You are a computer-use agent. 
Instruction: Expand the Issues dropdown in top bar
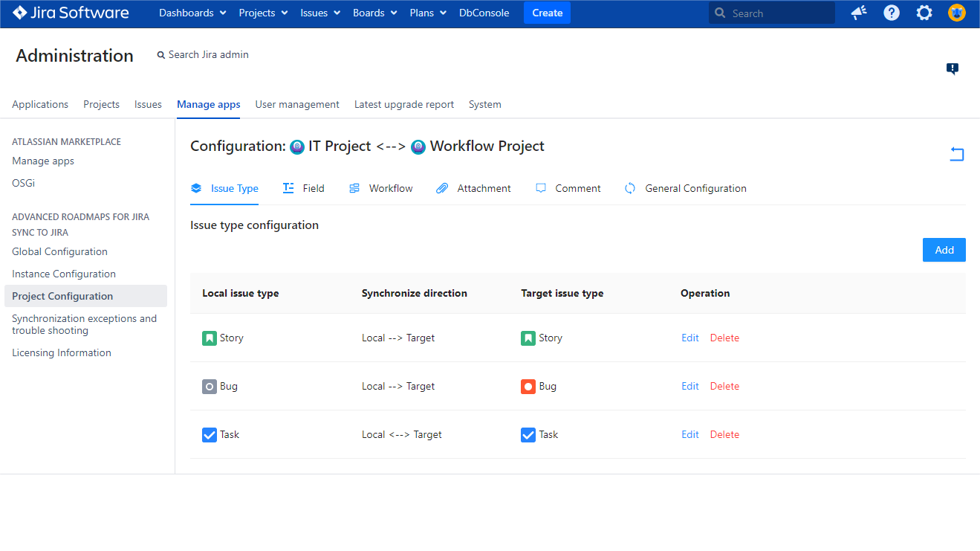point(320,13)
